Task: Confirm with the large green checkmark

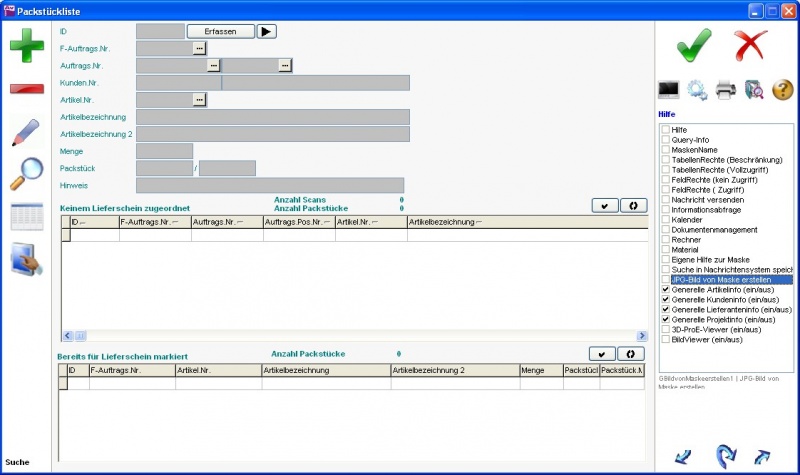Action: (x=694, y=46)
